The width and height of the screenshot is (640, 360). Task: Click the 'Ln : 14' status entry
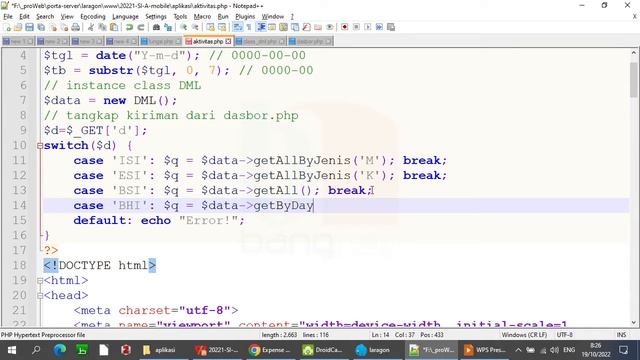tap(380, 335)
